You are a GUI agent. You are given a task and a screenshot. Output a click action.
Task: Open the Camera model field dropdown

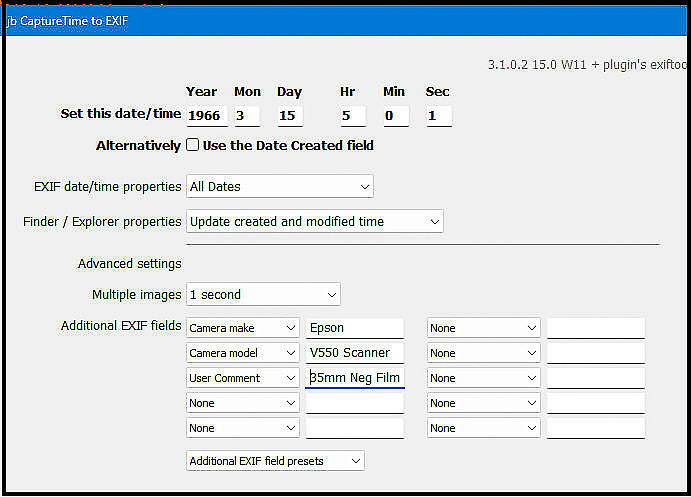tap(243, 353)
